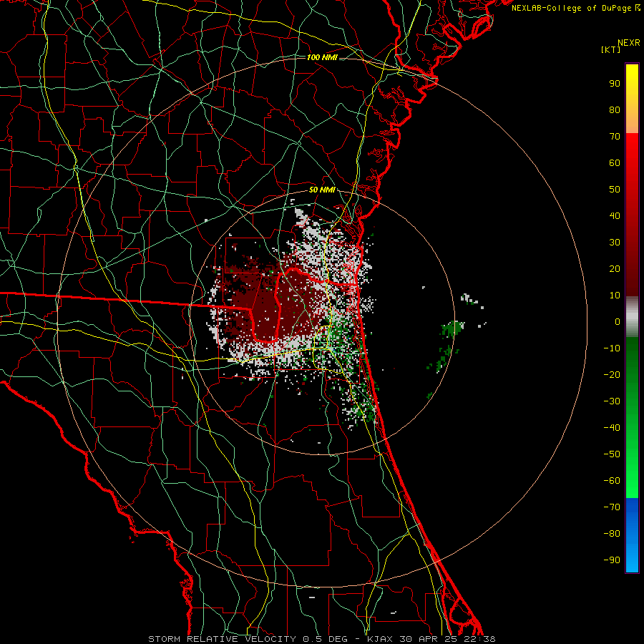Click the positive 20 value on the scale
Screen dimensions: 644x644
pos(615,269)
